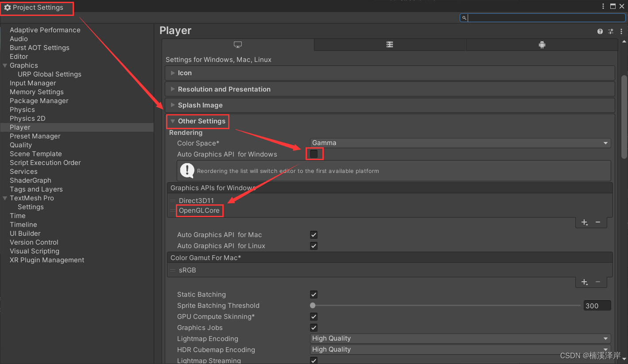This screenshot has height=364, width=628.
Task: Enable Auto Graphics API for Windows
Action: pos(314,154)
